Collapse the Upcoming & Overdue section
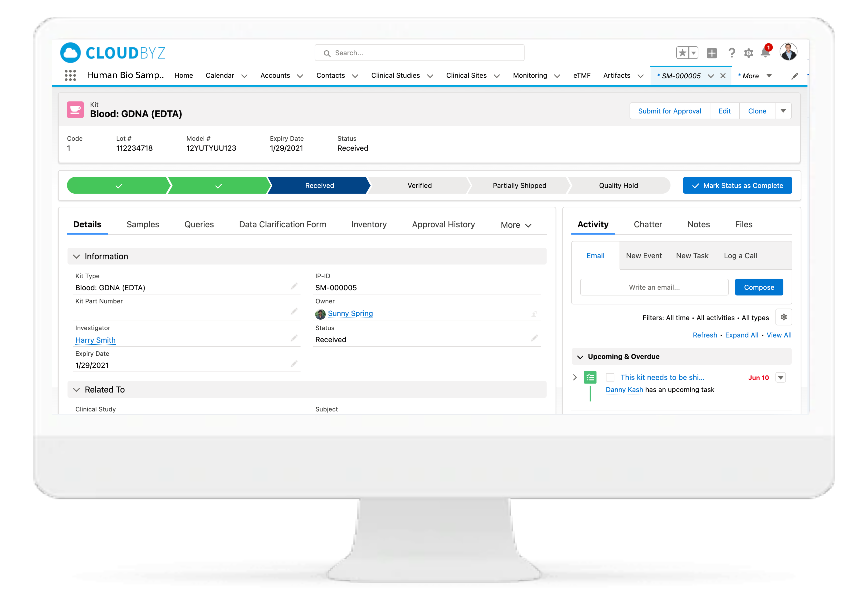This screenshot has height=601, width=868. (x=580, y=357)
